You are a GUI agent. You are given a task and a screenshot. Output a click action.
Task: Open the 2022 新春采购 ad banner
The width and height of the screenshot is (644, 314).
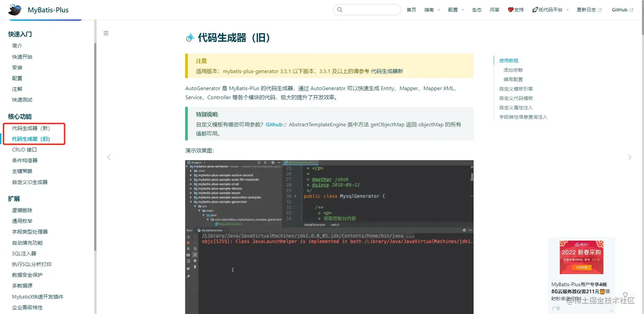(581, 257)
